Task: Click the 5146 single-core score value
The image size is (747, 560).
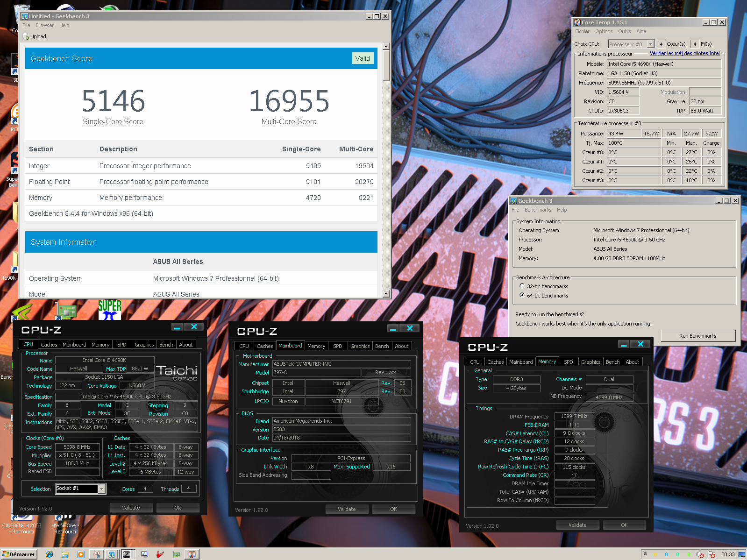Action: click(114, 101)
